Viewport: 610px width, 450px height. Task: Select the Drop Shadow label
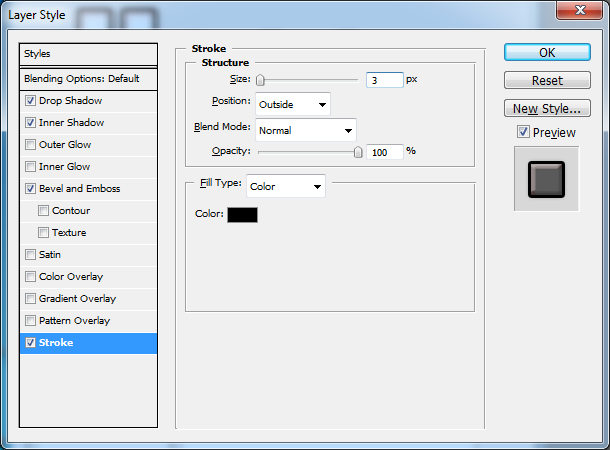(70, 101)
